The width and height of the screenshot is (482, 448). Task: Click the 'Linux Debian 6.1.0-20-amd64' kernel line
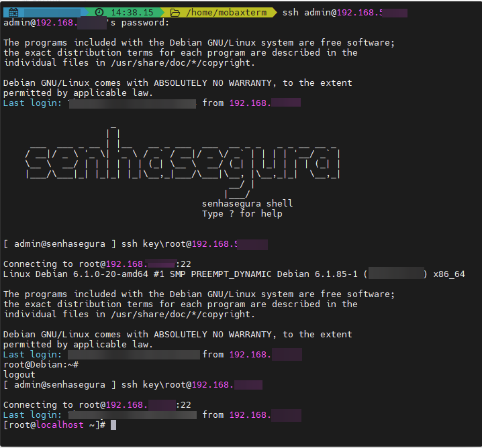coord(234,274)
